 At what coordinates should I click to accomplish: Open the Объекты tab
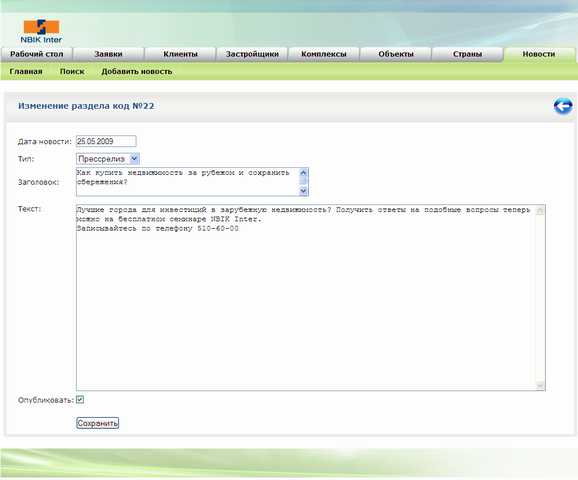[x=396, y=54]
